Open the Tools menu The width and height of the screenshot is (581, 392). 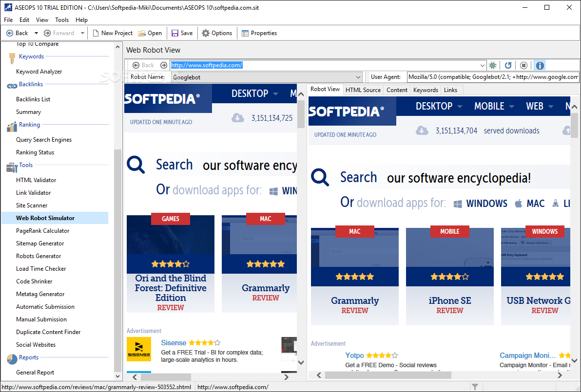[62, 20]
